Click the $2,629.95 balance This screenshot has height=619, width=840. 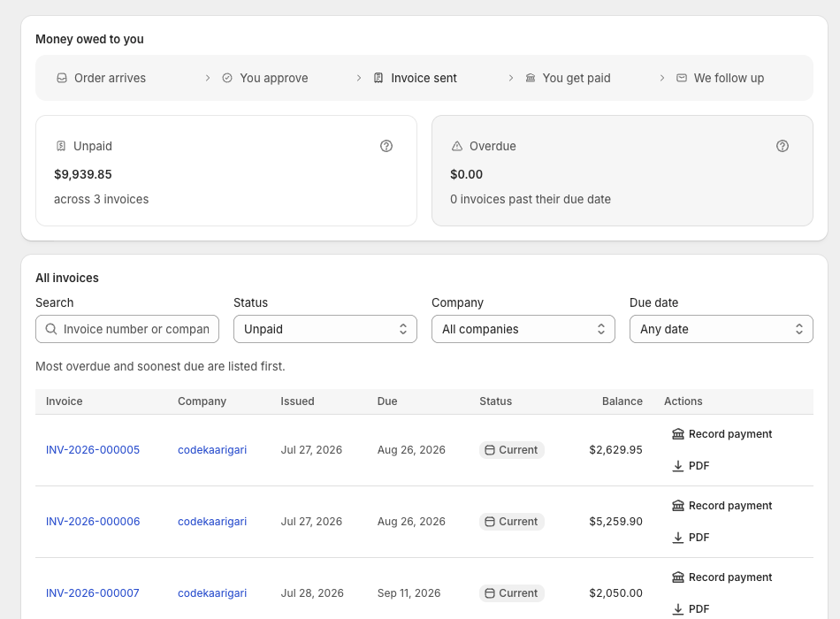(615, 450)
